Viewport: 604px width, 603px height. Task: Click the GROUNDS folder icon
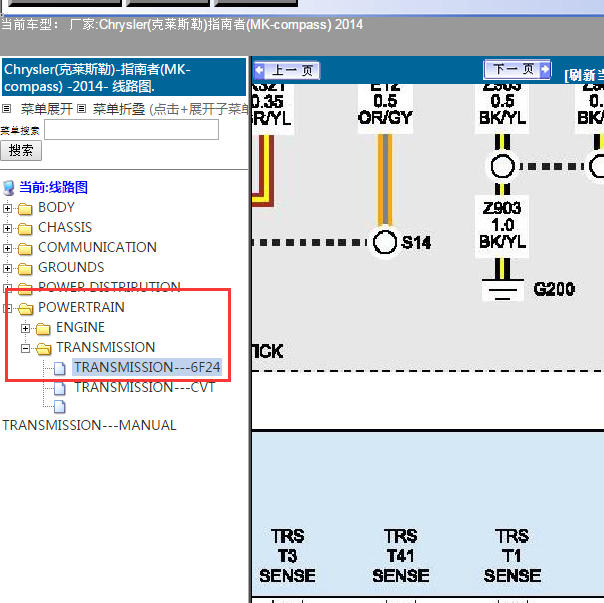(25, 268)
